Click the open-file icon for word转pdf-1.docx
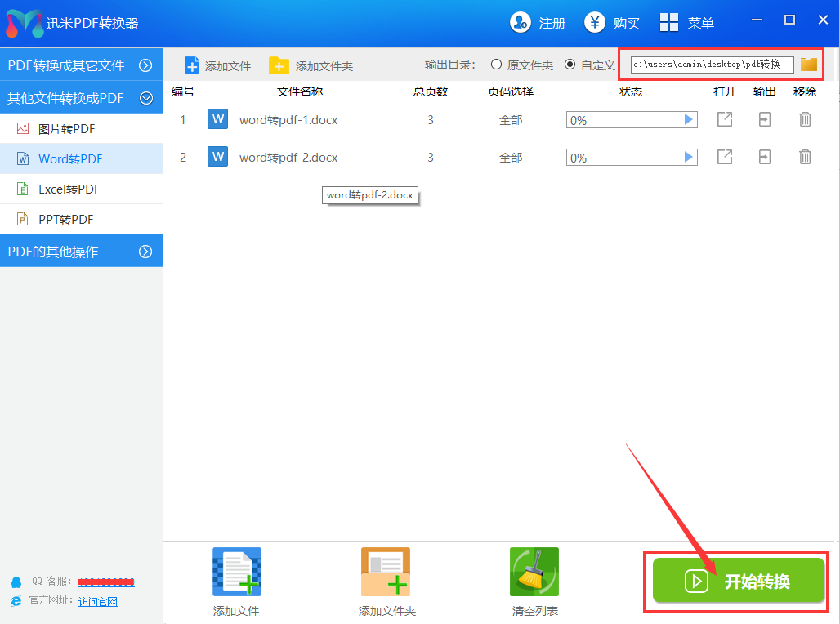 click(x=725, y=120)
